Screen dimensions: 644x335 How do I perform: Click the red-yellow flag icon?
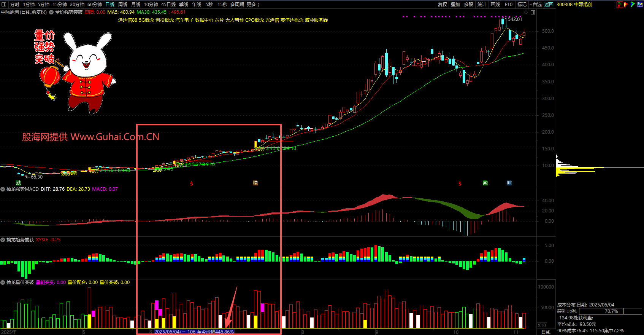coord(626,5)
